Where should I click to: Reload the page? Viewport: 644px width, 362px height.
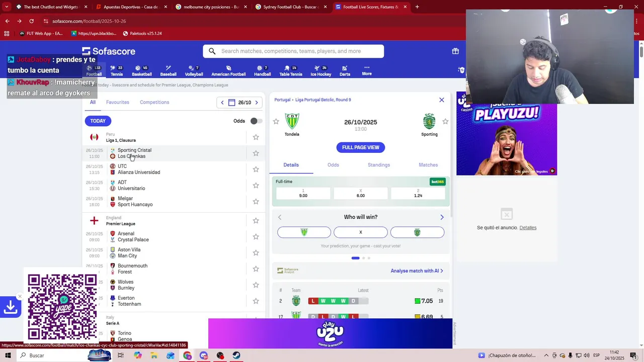tap(31, 21)
